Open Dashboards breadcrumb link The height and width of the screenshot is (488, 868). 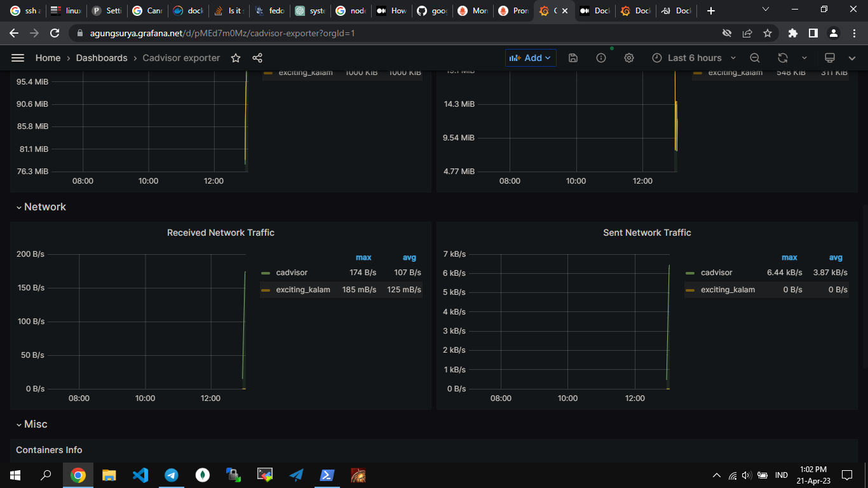click(x=102, y=58)
